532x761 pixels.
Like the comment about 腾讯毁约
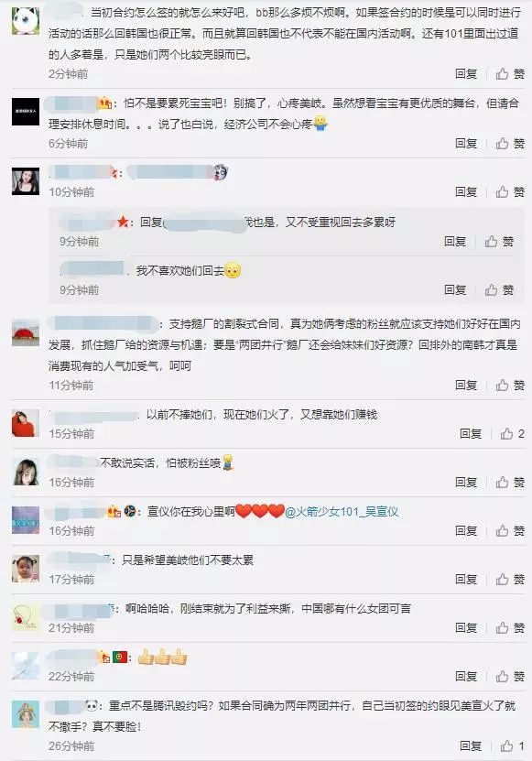pyautogui.click(x=513, y=745)
